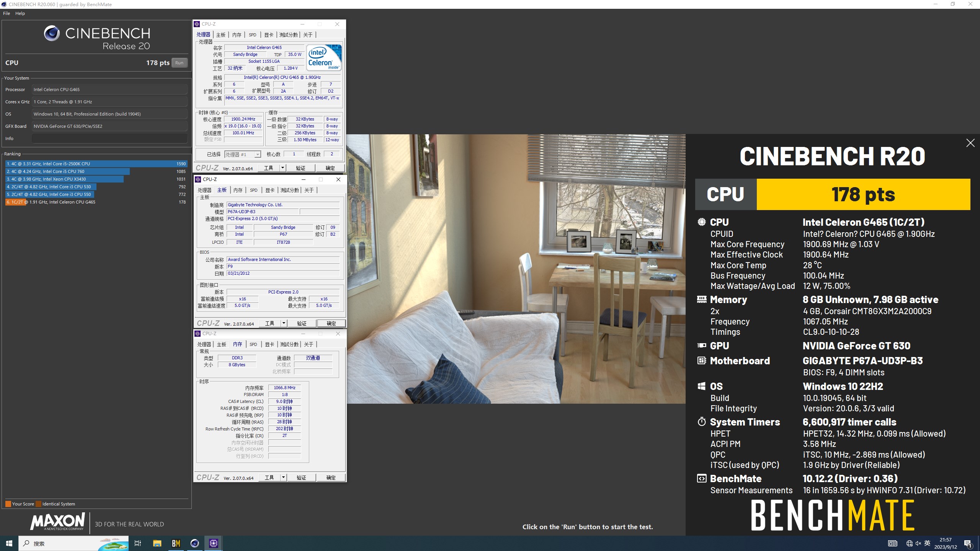The image size is (980, 551).
Task: Click the Identical System brown legend swatch
Action: tap(38, 504)
